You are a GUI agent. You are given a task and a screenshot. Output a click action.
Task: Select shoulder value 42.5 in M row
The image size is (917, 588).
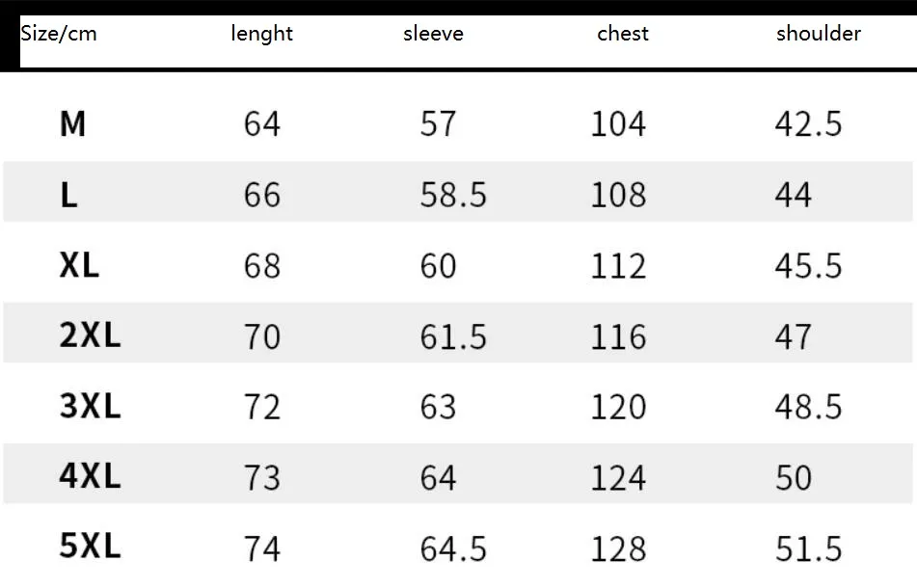pos(808,124)
